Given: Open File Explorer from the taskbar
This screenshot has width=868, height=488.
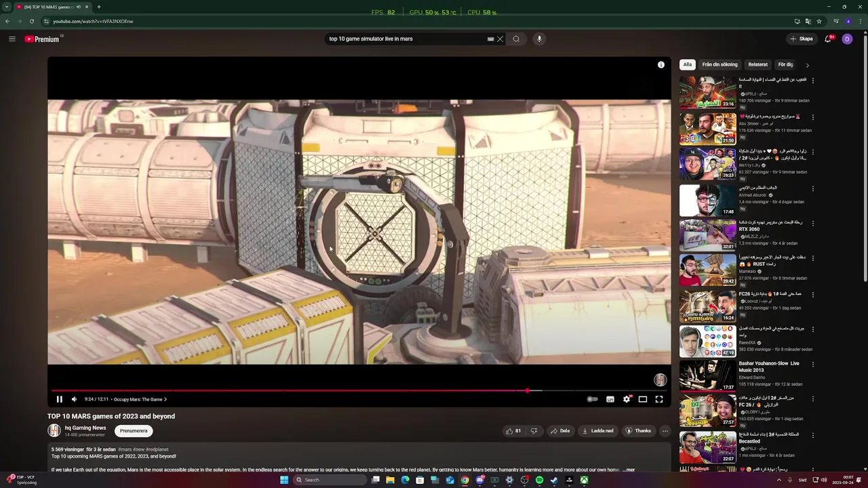Looking at the screenshot, I should click(390, 480).
